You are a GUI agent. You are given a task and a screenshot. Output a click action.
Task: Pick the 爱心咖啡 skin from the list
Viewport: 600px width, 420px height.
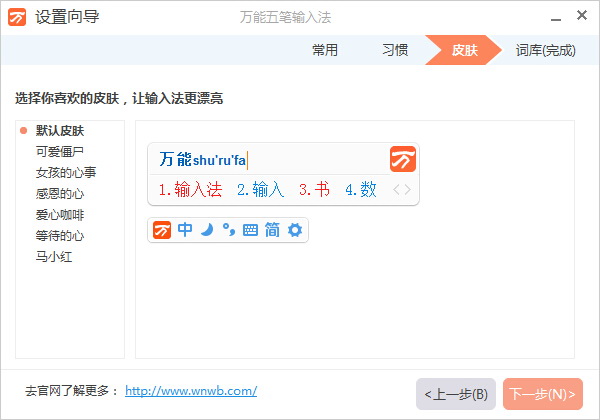pos(60,215)
